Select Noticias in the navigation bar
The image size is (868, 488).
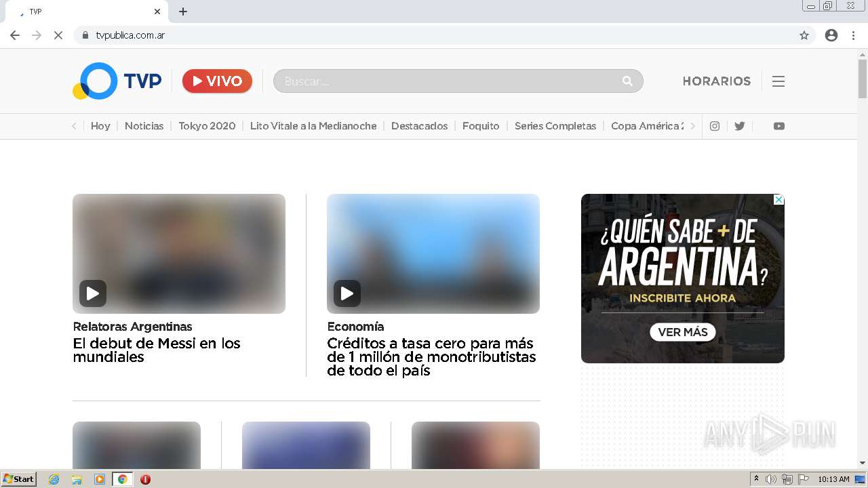pyautogui.click(x=144, y=126)
